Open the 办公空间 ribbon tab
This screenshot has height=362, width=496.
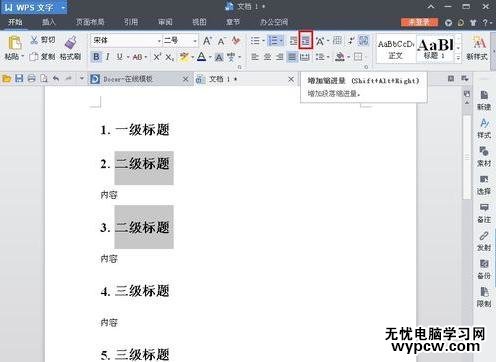pos(274,22)
